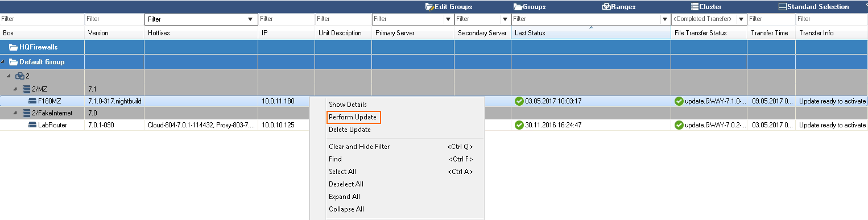Open the Hotfixes filter dropdown
This screenshot has width=868, height=220.
pyautogui.click(x=250, y=19)
